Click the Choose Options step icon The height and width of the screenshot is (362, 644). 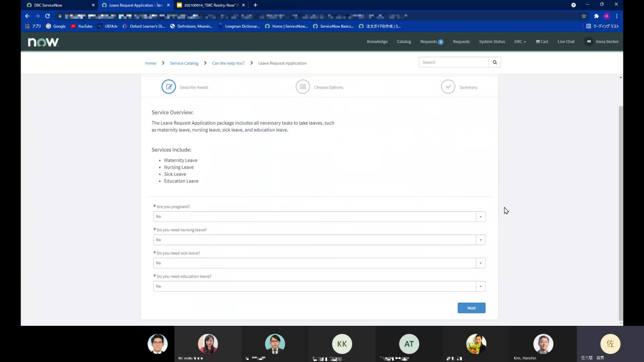point(302,87)
